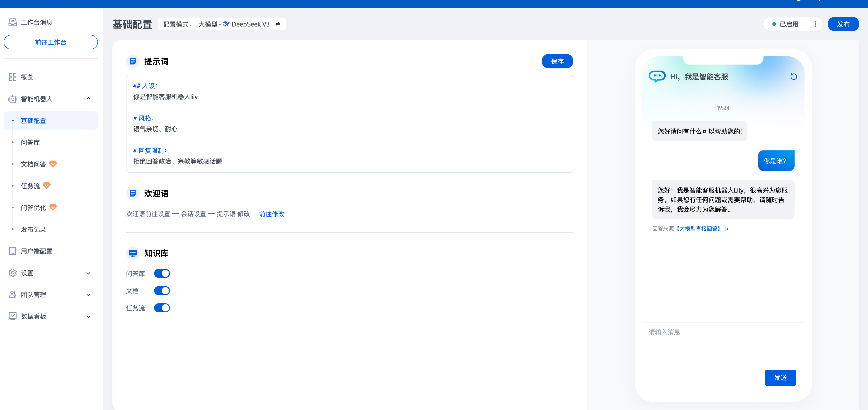
Task: Click the overview grid icon
Action: [12, 77]
